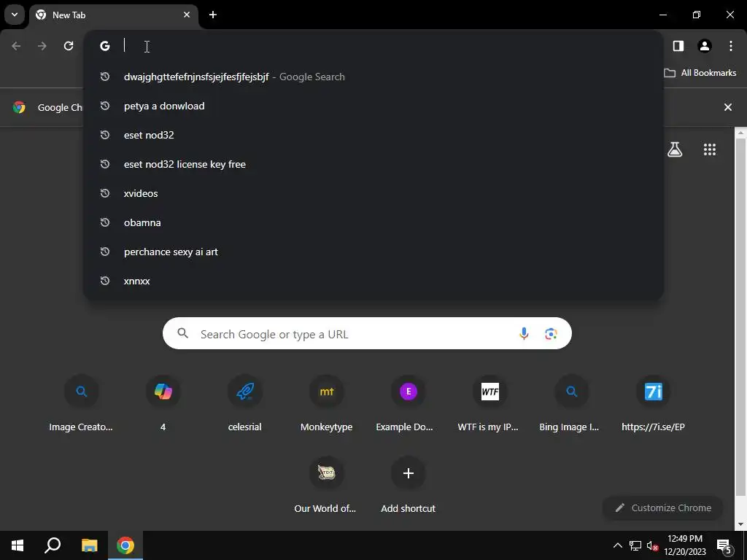This screenshot has width=747, height=560.
Task: Close the New Tab tab
Action: [187, 15]
